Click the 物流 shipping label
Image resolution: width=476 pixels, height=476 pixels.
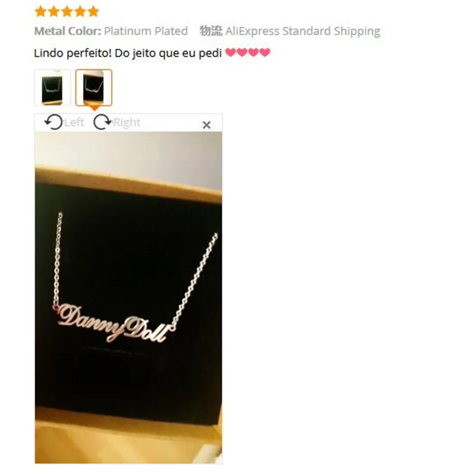pos(211,31)
